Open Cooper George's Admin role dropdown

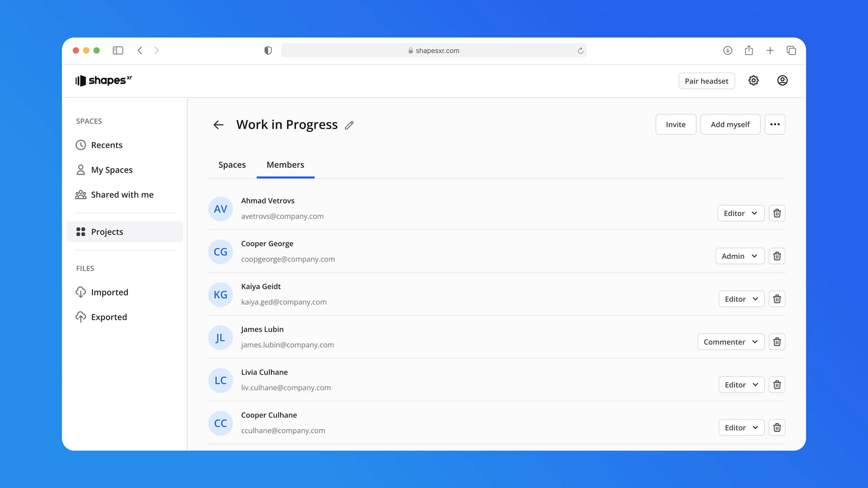740,256
